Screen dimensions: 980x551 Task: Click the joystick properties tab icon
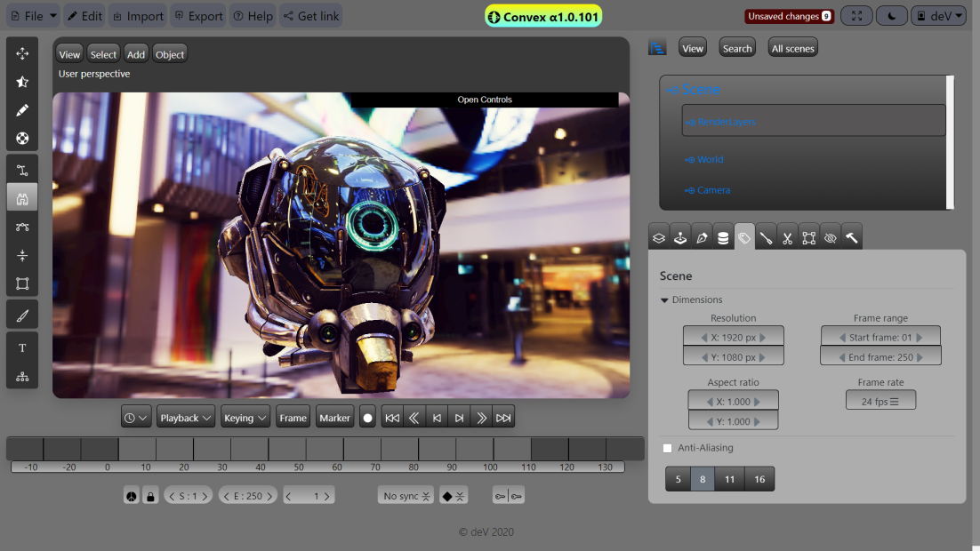point(680,237)
